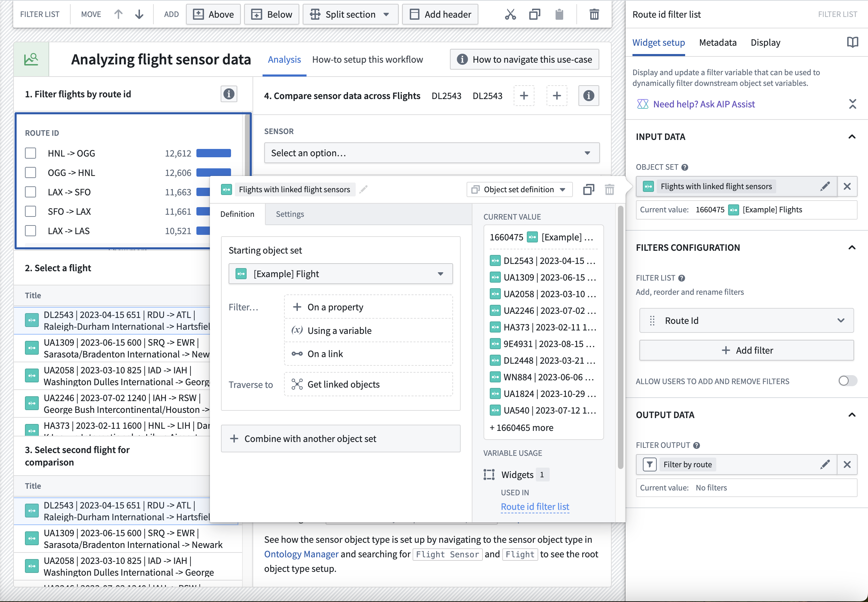Click the delete trash icon in top toolbar
The height and width of the screenshot is (602, 868).
594,14
